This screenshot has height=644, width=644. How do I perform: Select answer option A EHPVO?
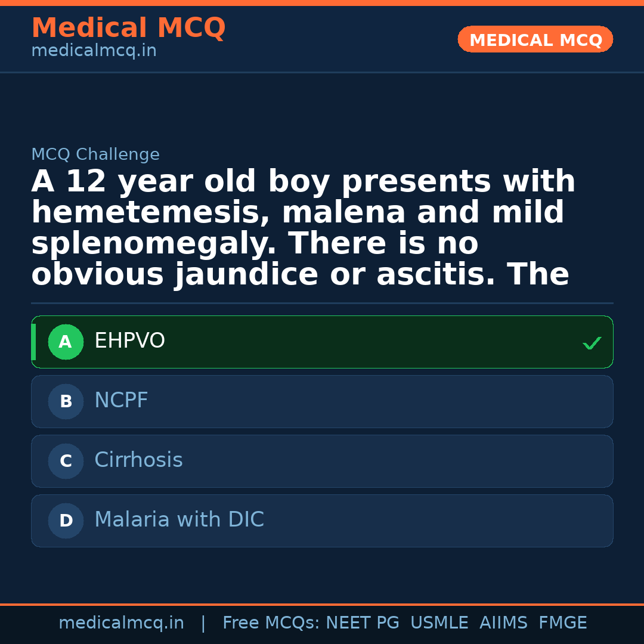point(322,342)
